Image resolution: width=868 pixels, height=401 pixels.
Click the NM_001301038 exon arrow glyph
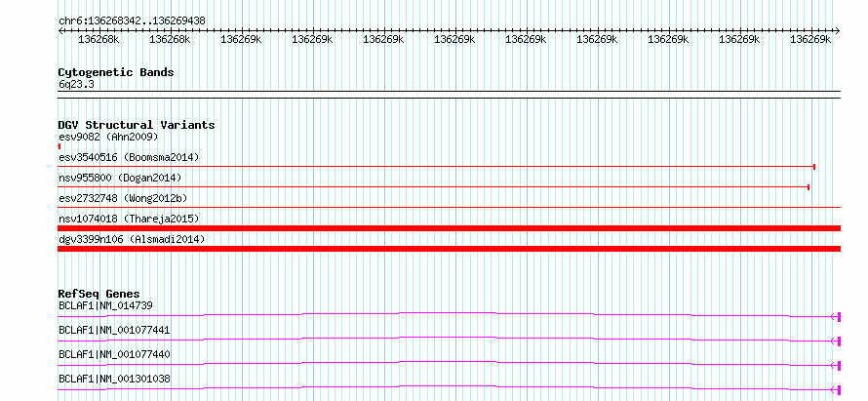[836, 390]
